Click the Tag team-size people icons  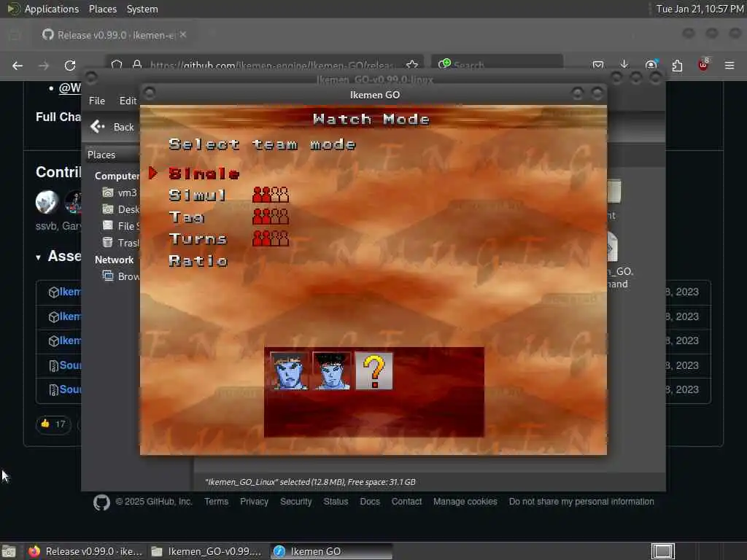(x=270, y=217)
